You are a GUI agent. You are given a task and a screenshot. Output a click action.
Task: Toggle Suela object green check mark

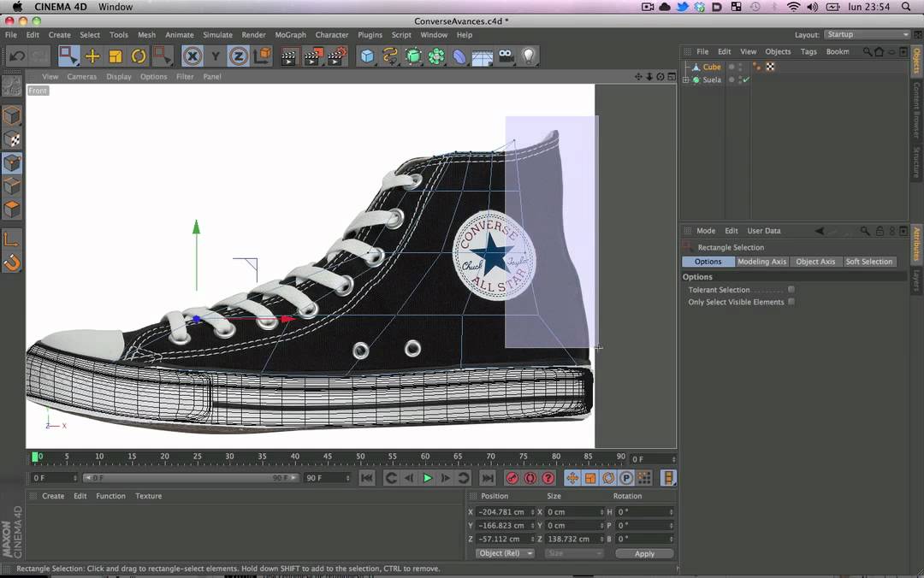pos(747,80)
